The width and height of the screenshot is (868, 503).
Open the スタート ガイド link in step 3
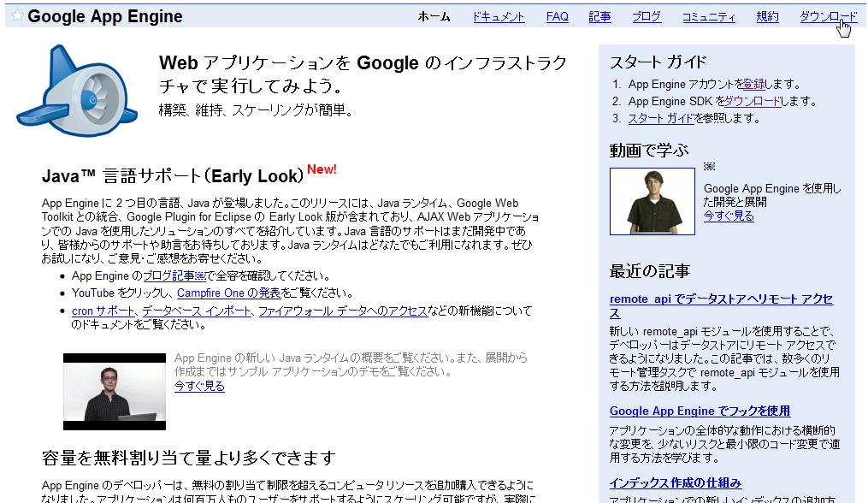661,119
